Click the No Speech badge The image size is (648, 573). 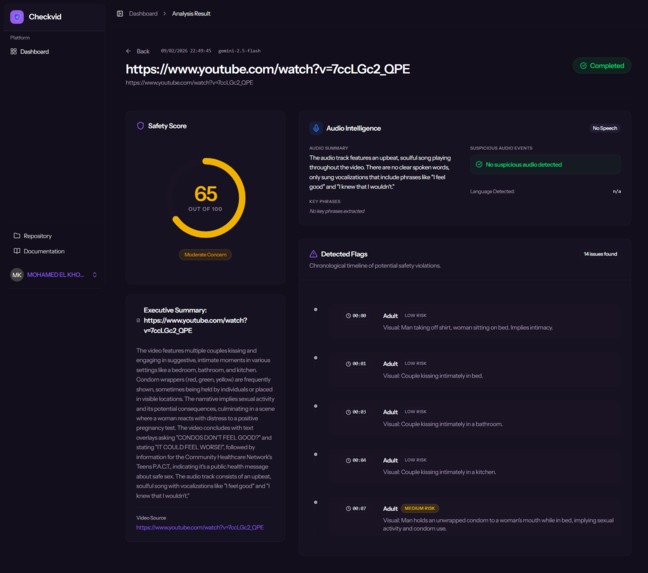[605, 128]
